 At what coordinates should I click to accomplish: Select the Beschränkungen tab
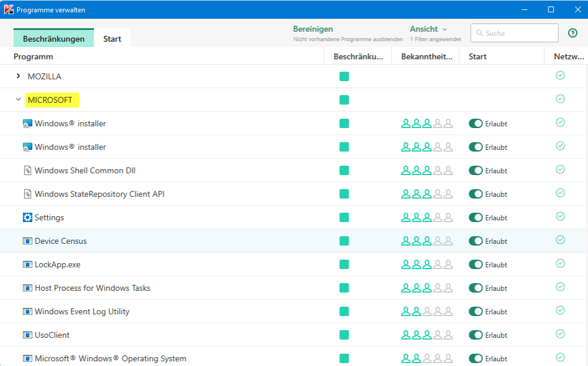click(x=54, y=39)
